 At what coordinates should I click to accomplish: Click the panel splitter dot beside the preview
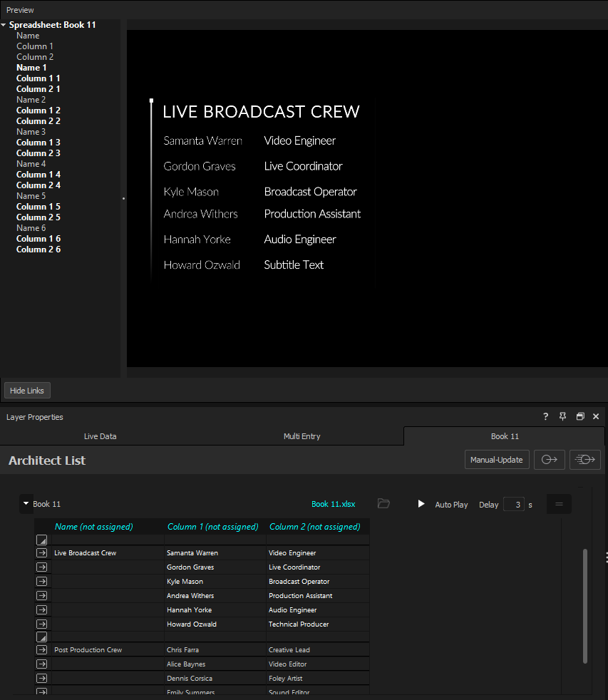tap(123, 198)
